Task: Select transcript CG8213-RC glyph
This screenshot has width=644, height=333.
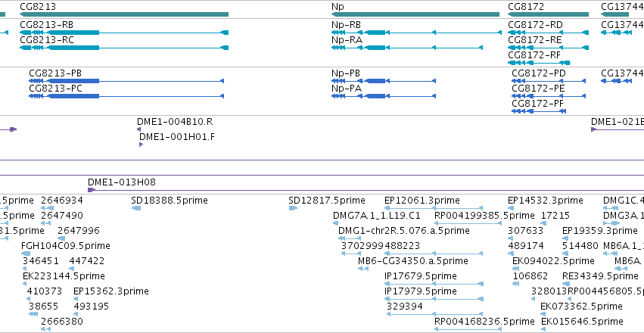Action: point(124,48)
